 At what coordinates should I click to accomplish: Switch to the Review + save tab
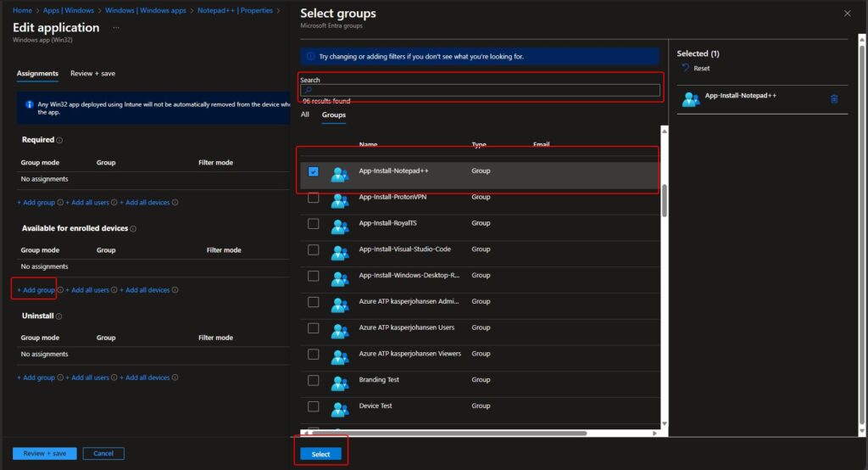tap(92, 74)
